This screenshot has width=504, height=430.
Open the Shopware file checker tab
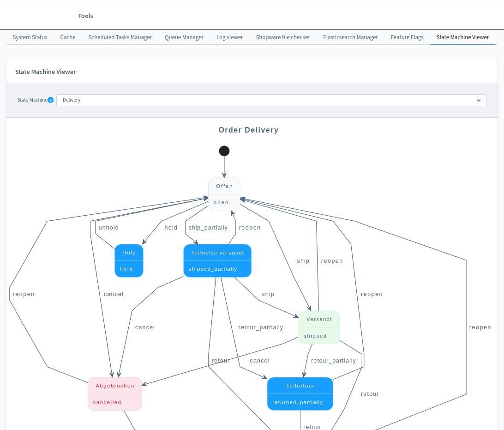click(283, 37)
